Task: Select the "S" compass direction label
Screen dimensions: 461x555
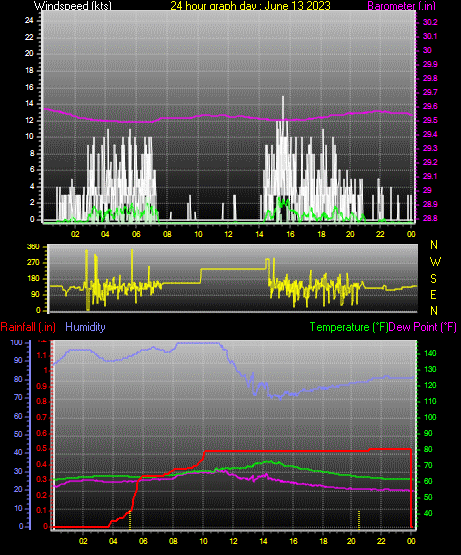Action: click(x=433, y=279)
